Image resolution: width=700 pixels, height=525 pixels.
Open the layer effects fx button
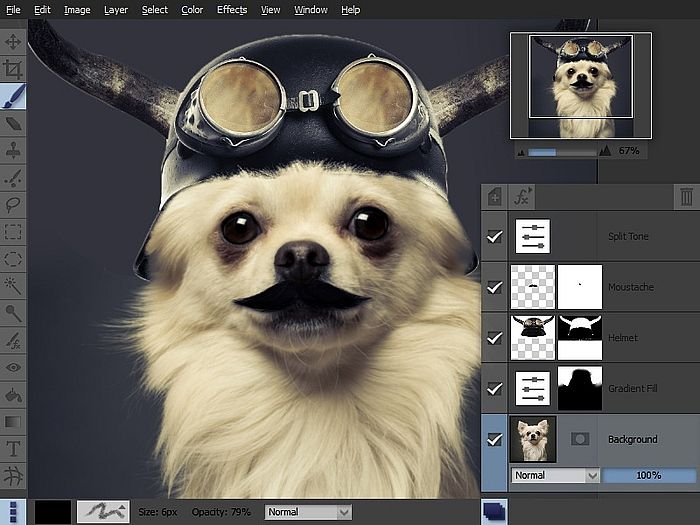click(x=522, y=197)
